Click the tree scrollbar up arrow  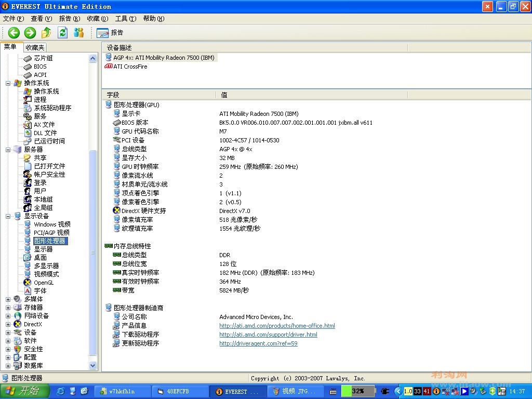pos(93,58)
